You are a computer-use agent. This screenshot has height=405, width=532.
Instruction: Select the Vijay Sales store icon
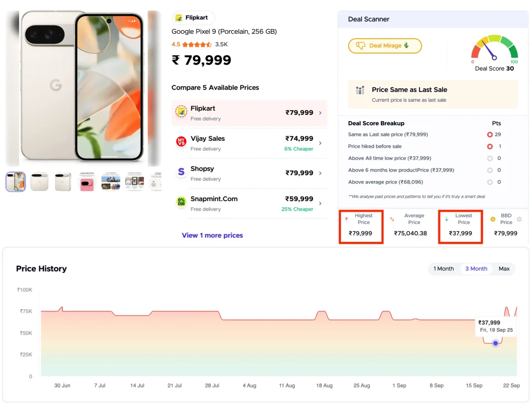point(180,142)
